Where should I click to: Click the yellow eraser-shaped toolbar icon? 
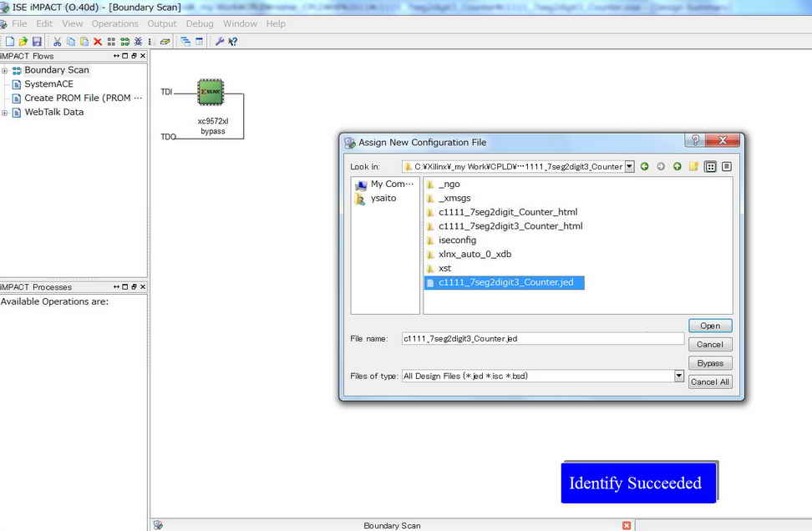(165, 42)
